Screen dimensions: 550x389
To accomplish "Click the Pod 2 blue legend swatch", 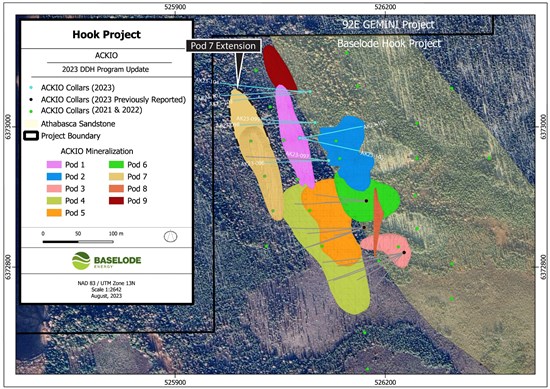I will (x=54, y=176).
